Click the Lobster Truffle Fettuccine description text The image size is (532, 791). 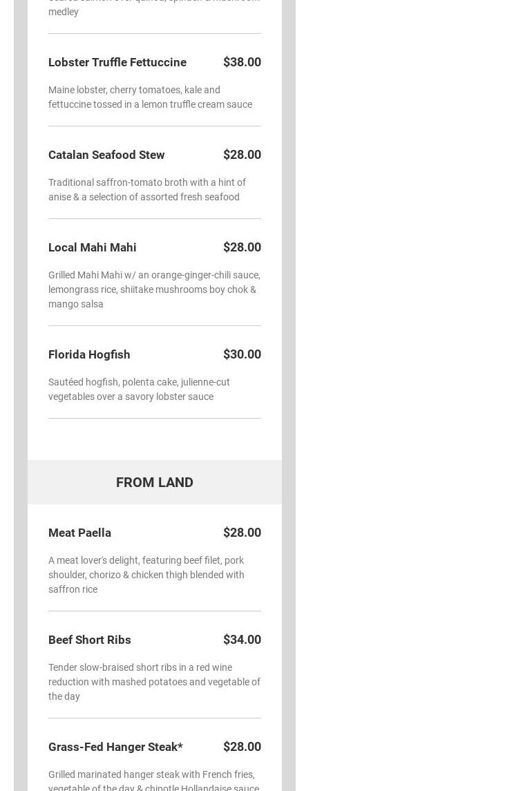[x=151, y=97]
